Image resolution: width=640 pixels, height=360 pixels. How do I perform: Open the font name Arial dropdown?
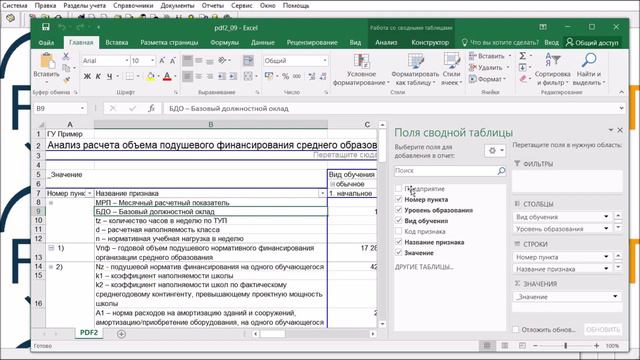pyautogui.click(x=127, y=61)
